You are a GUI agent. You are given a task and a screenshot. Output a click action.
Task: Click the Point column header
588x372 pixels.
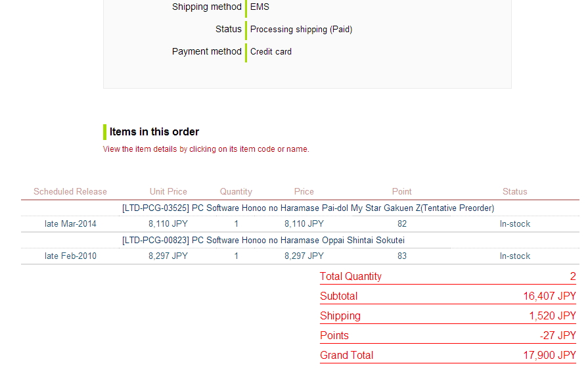(401, 192)
